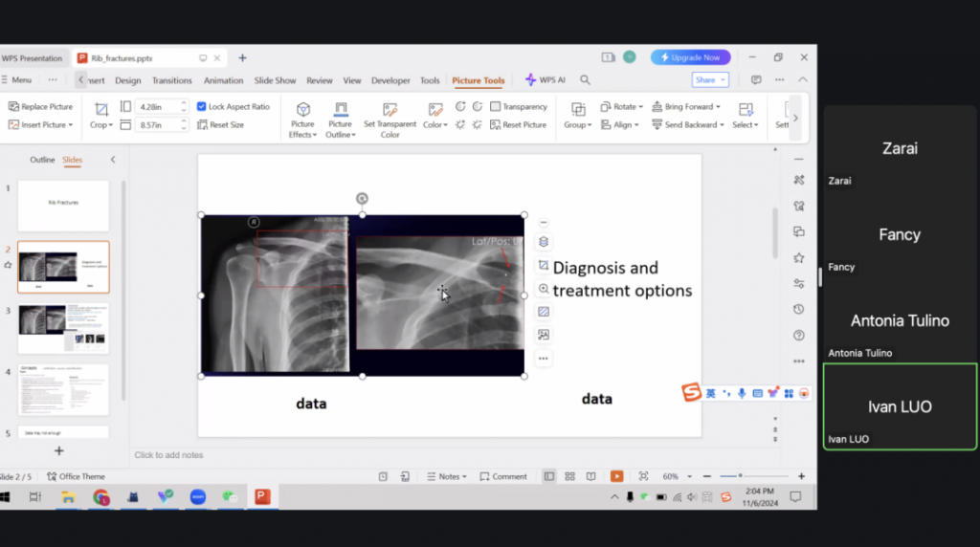Screen dimensions: 980x547
Task: Uncheck the Lock Aspect Ratio checkbox
Action: (202, 107)
